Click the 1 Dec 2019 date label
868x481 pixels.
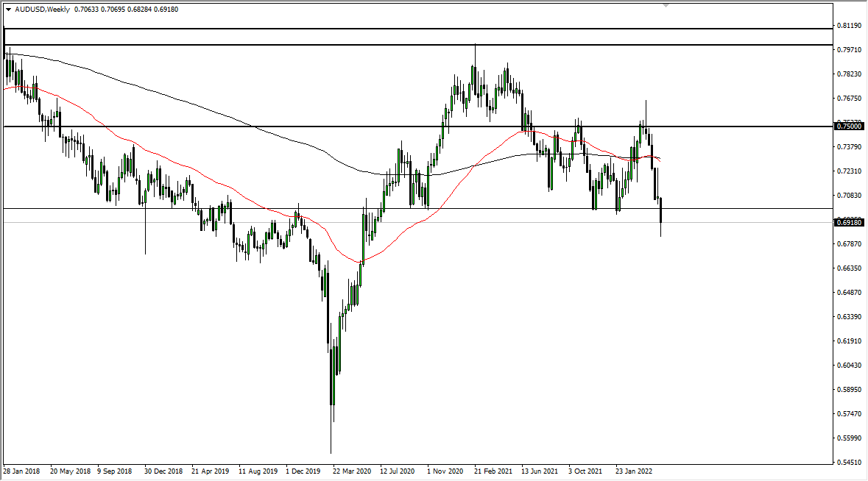[x=303, y=471]
